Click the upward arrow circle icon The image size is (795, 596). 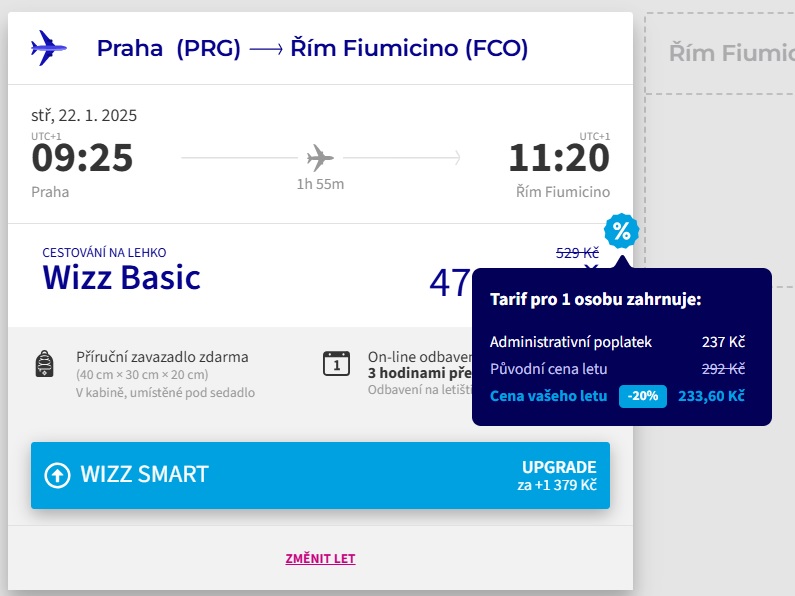57,475
